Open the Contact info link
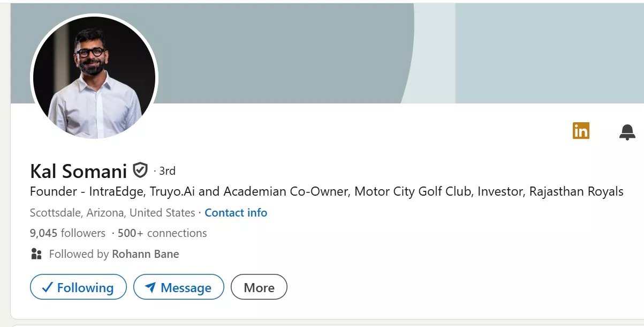The image size is (644, 327). click(236, 213)
